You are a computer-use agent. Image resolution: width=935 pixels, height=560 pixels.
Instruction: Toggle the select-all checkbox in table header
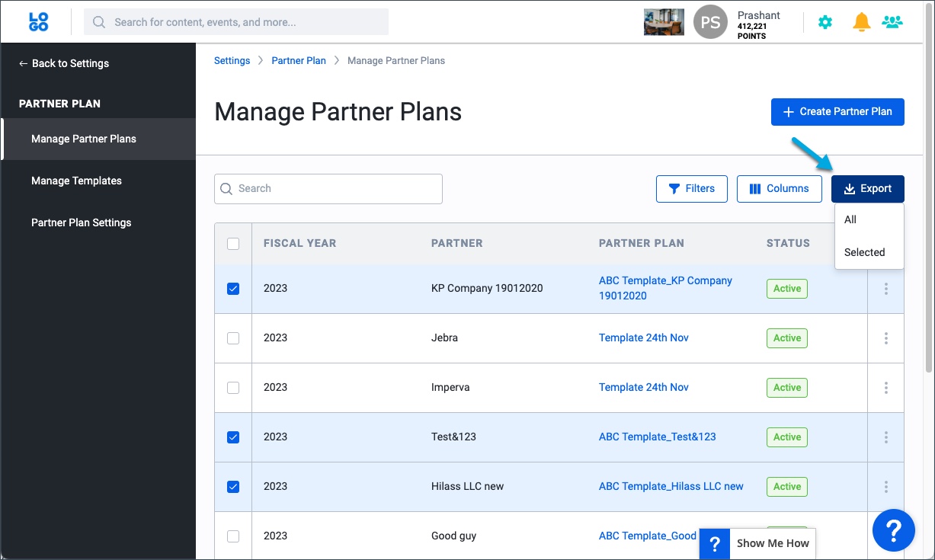(x=233, y=244)
